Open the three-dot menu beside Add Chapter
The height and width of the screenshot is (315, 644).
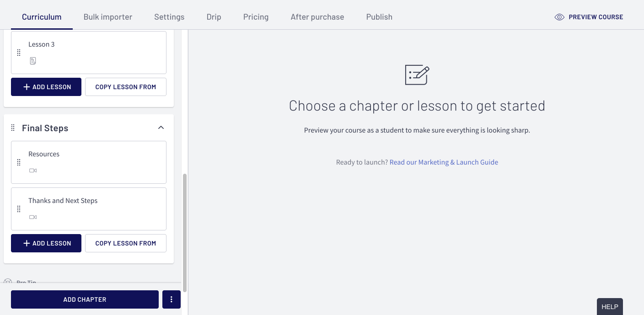(171, 299)
